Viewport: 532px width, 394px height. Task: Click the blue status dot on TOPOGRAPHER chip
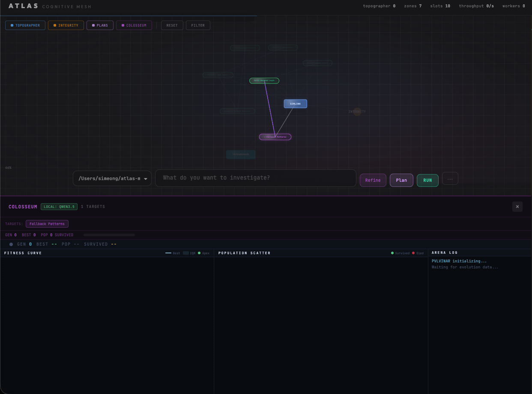[12, 25]
